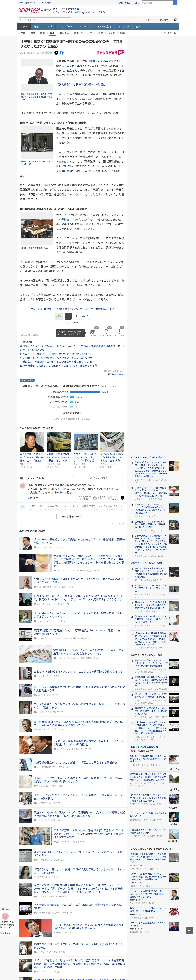Share the article on Facebook
This screenshot has height=980, width=196.
tap(62, 53)
